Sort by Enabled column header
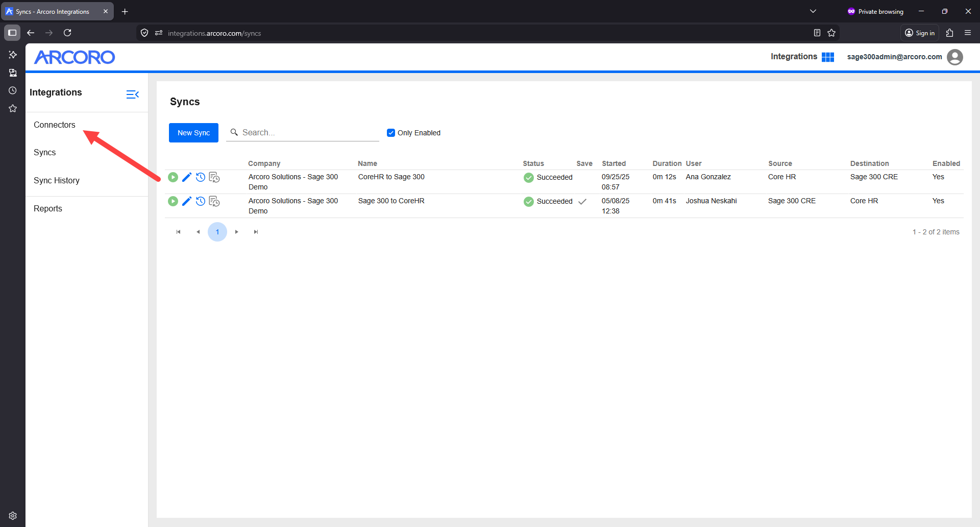This screenshot has width=980, height=527. 946,163
